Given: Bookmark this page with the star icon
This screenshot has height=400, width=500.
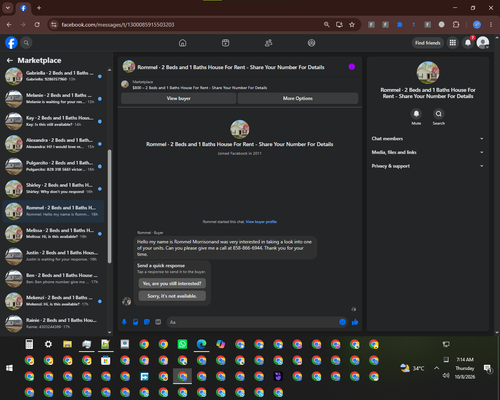Looking at the screenshot, I should (x=352, y=25).
